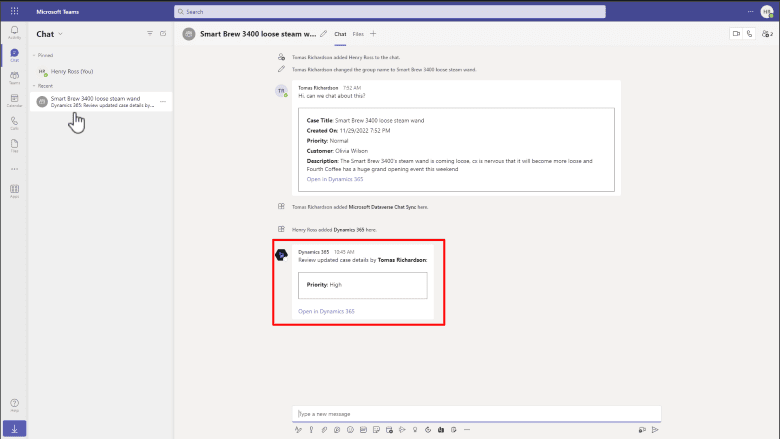
Task: Edit the group chat name with the pencil icon
Action: click(x=324, y=34)
